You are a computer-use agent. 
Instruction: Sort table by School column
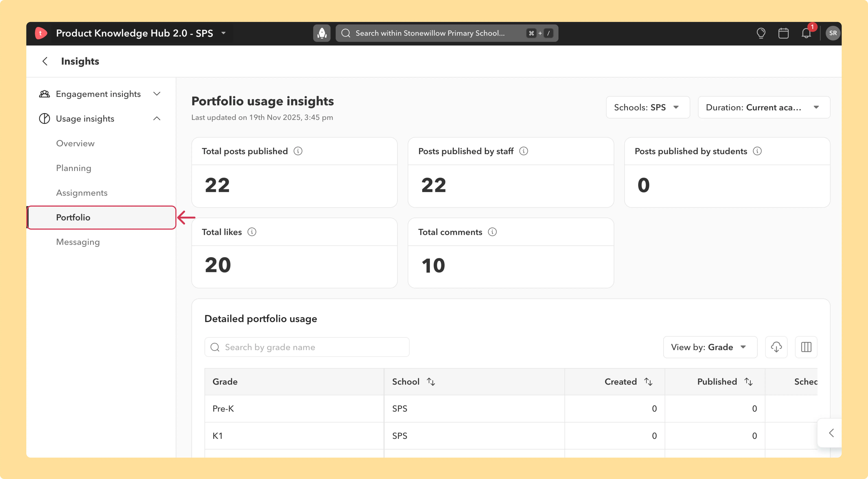[431, 382]
